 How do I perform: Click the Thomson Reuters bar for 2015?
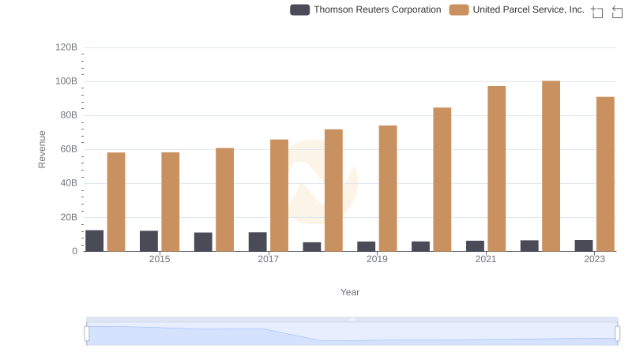(x=149, y=241)
